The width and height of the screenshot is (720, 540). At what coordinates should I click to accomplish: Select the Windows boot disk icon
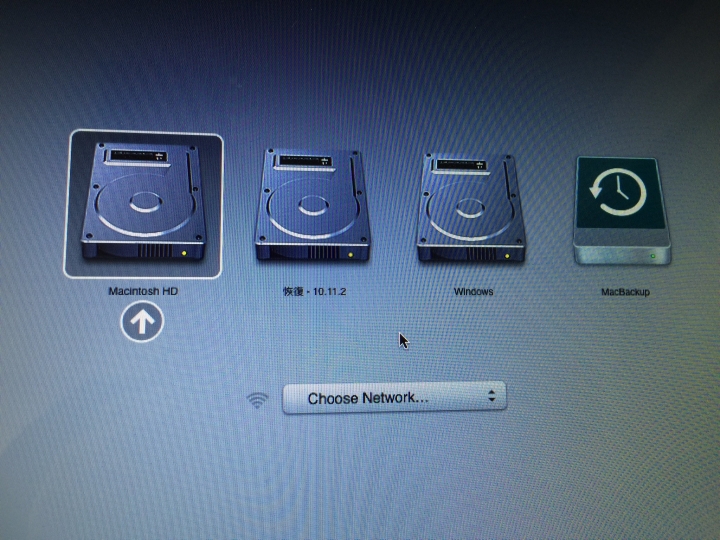click(x=472, y=208)
